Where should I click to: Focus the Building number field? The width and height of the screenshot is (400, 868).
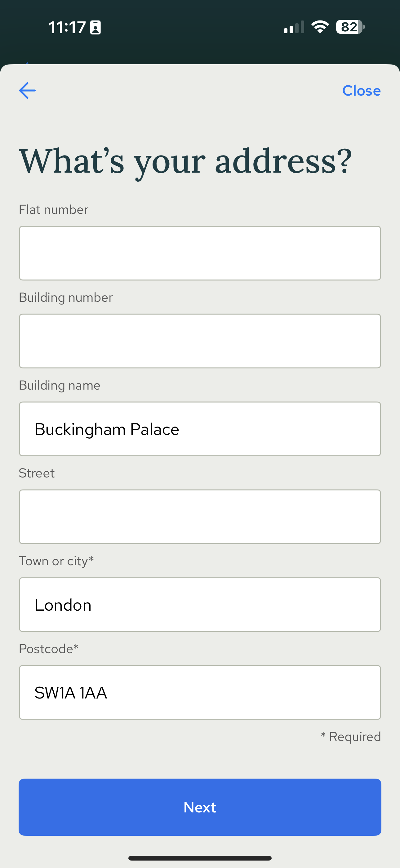coord(200,341)
